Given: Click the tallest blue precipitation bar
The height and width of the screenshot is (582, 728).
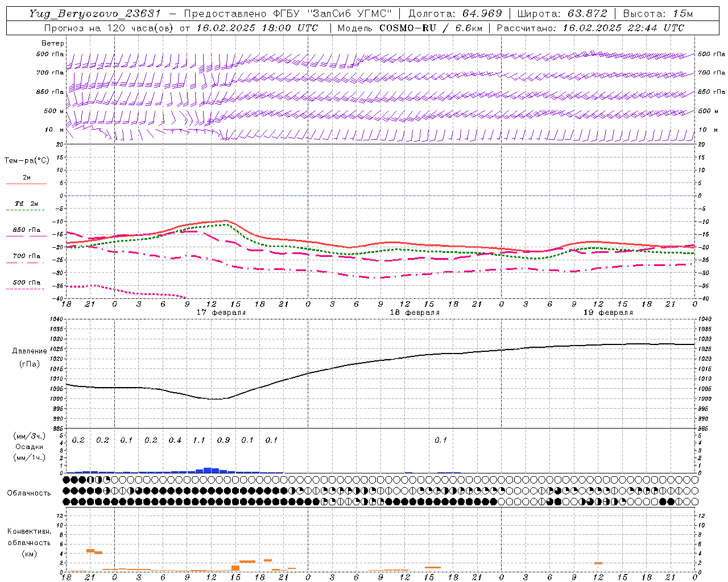Looking at the screenshot, I should coord(208,470).
